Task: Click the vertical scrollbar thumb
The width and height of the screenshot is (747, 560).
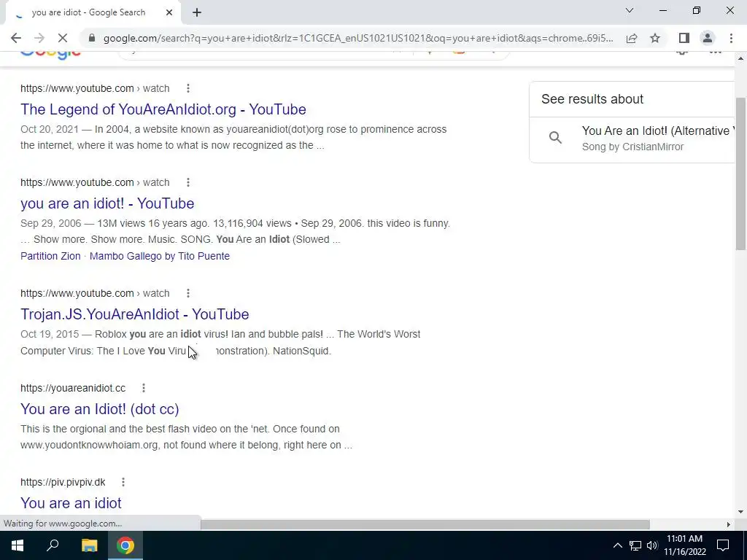Action: (x=740, y=174)
